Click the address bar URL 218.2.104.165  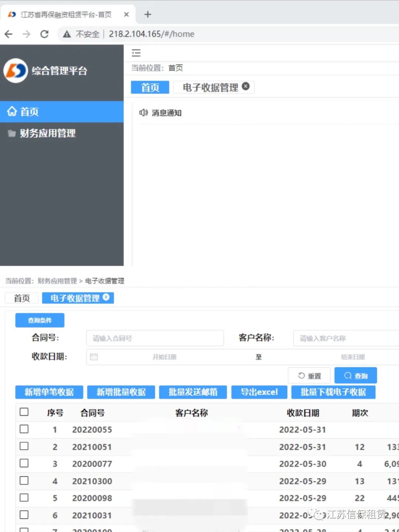151,34
